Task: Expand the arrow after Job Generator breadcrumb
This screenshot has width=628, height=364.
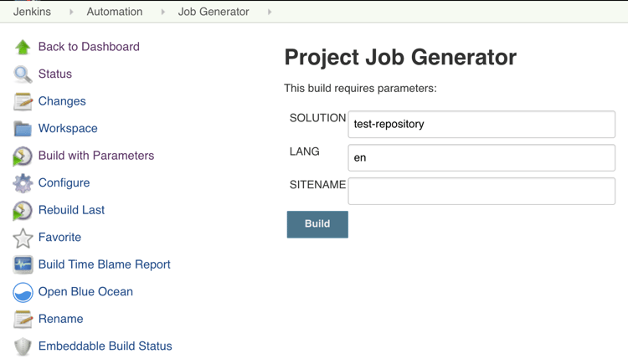Action: coord(269,12)
